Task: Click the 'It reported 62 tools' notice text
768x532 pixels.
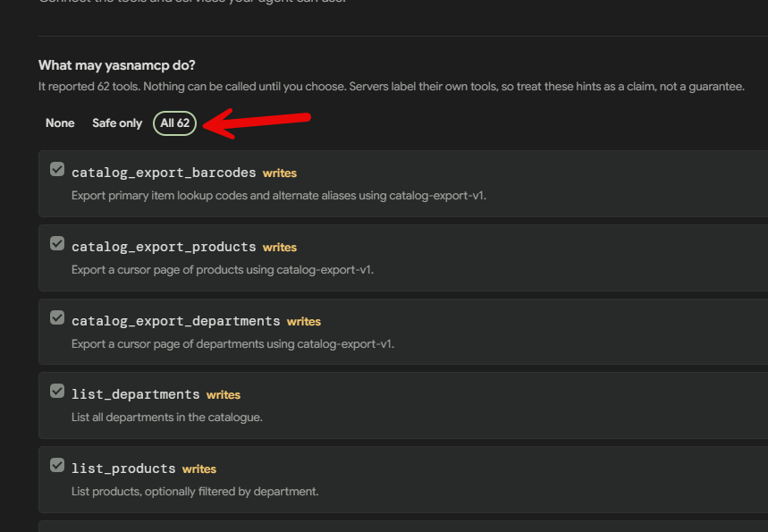Action: (x=392, y=87)
